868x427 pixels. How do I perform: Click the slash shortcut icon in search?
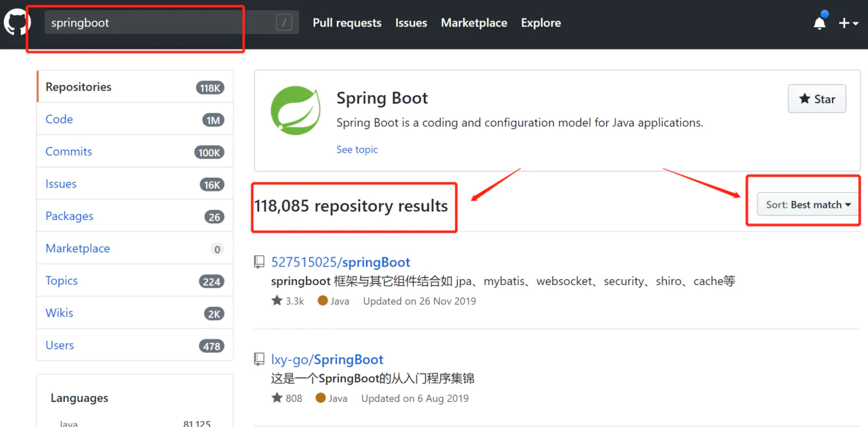tap(284, 22)
